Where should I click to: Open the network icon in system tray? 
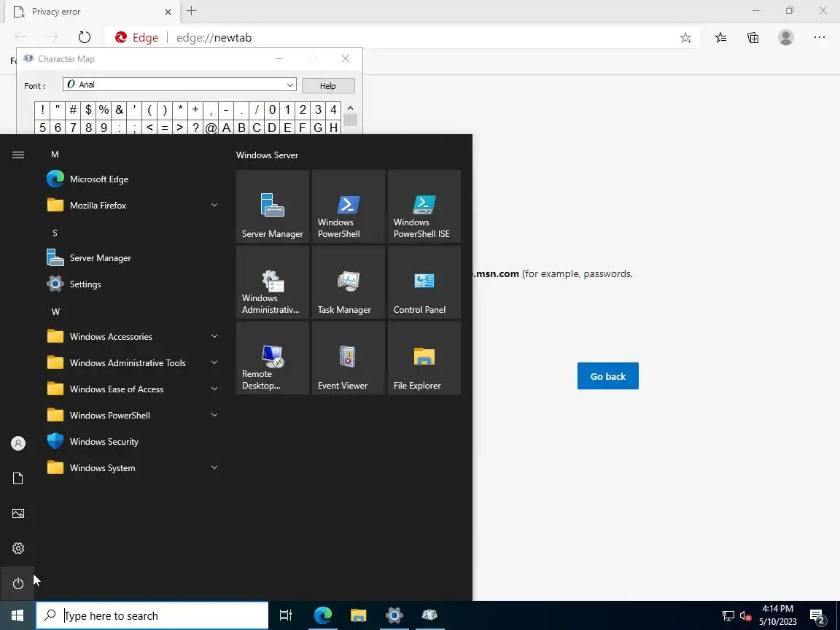point(728,615)
